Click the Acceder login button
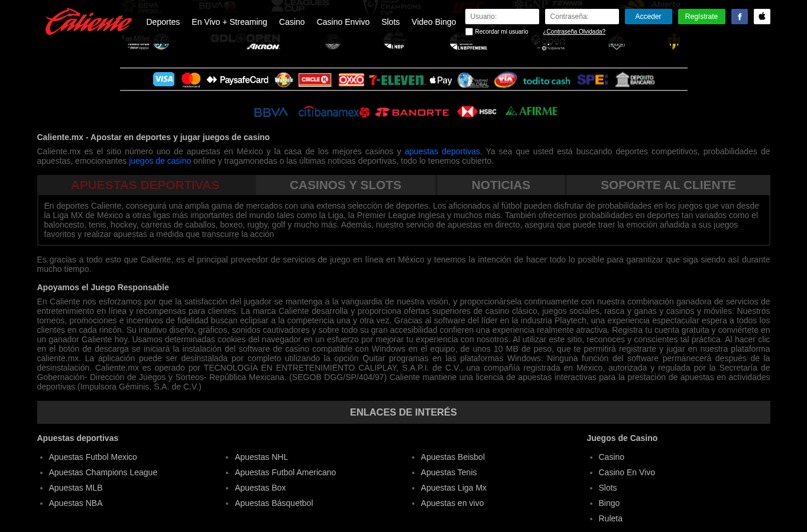The width and height of the screenshot is (807, 532). click(x=648, y=17)
